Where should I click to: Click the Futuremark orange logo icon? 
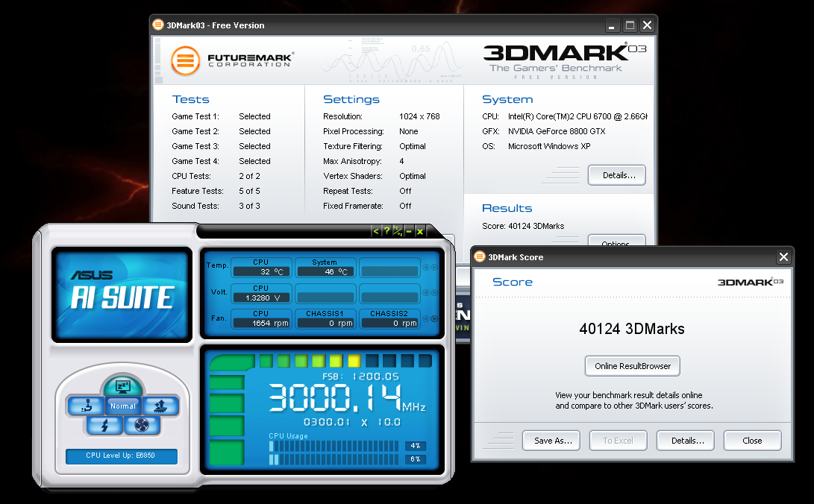coord(185,61)
